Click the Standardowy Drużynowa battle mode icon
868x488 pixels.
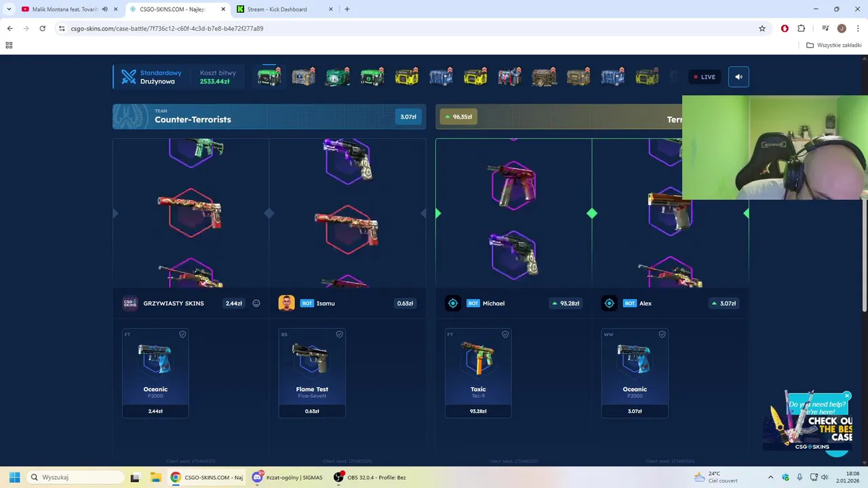[x=129, y=77]
